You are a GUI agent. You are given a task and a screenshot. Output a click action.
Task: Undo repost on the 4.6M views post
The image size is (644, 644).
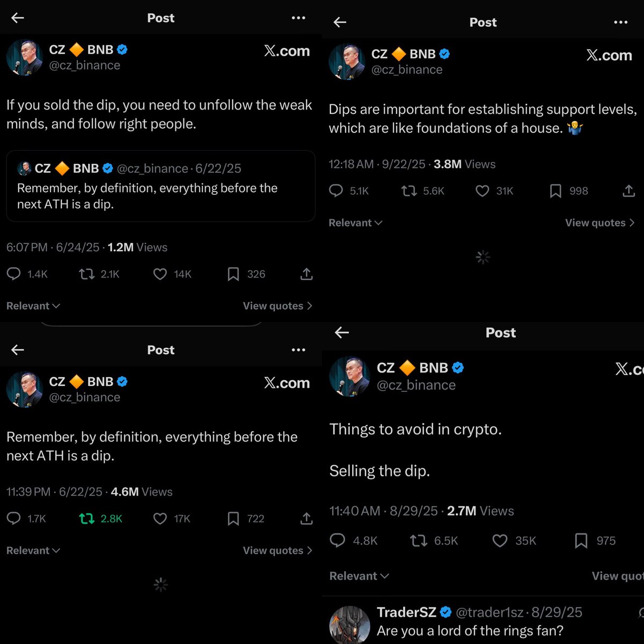coord(86,518)
